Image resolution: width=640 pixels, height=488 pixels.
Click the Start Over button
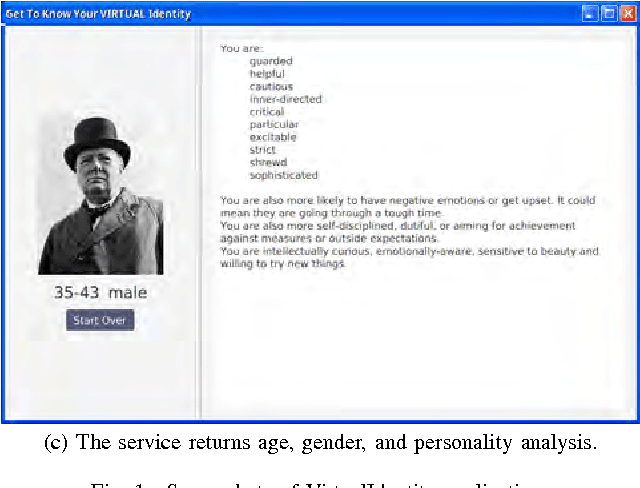tap(100, 320)
